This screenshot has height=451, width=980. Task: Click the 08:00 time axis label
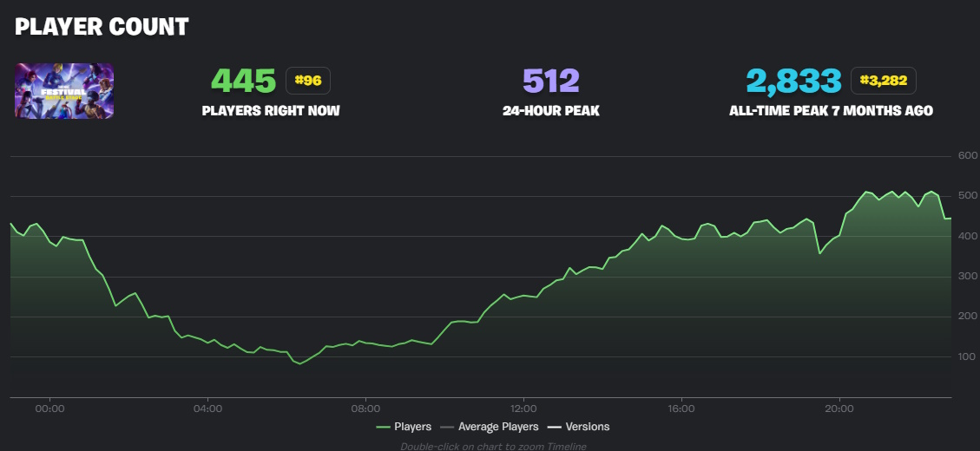click(x=365, y=409)
